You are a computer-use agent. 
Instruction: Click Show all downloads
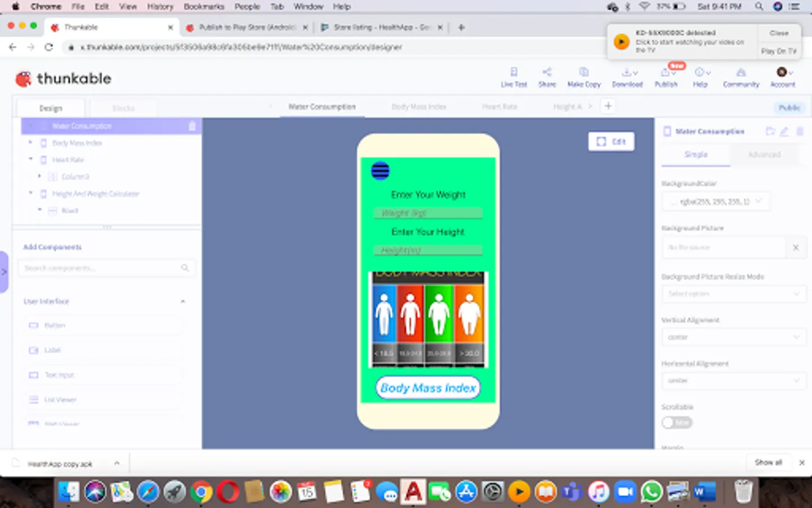(x=768, y=462)
